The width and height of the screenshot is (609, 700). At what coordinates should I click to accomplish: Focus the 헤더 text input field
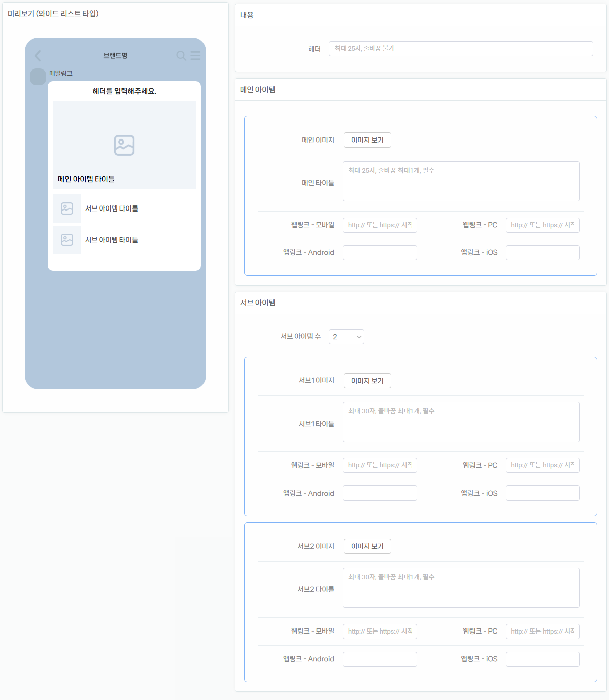461,49
